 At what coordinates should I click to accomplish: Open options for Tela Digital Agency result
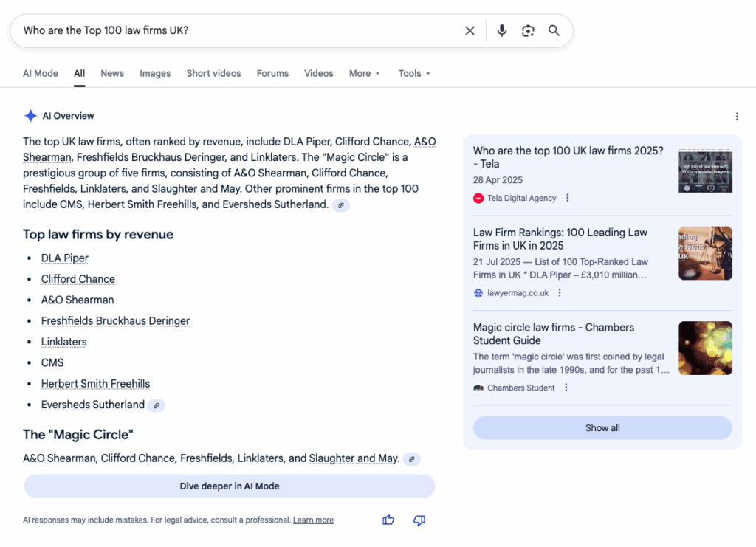567,198
